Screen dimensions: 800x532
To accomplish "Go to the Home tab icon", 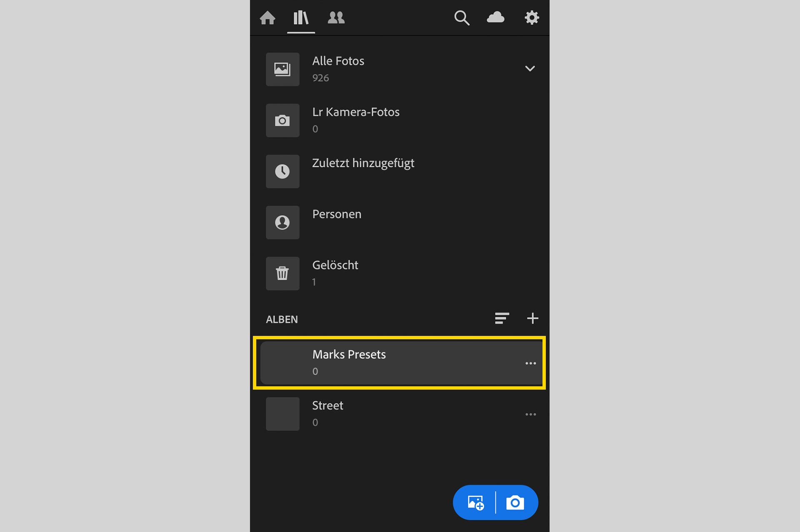I will point(267,18).
